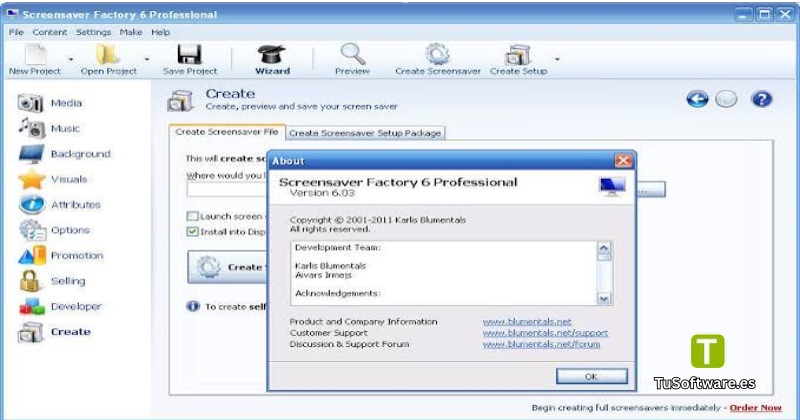Select Promotion in the sidebar
This screenshot has width=800, height=420.
61,256
